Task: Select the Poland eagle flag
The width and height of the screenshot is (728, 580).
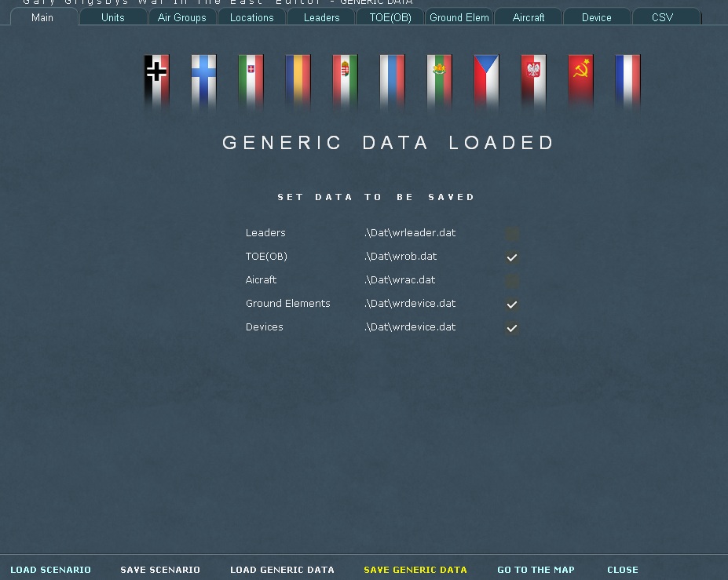Action: tap(533, 81)
